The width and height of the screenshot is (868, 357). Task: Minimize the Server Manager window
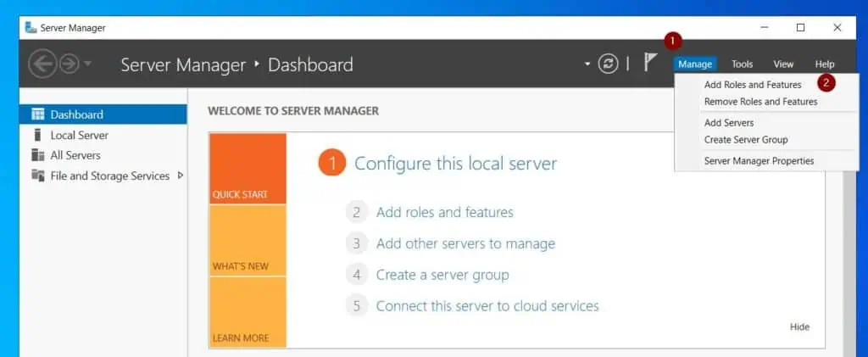(x=764, y=28)
